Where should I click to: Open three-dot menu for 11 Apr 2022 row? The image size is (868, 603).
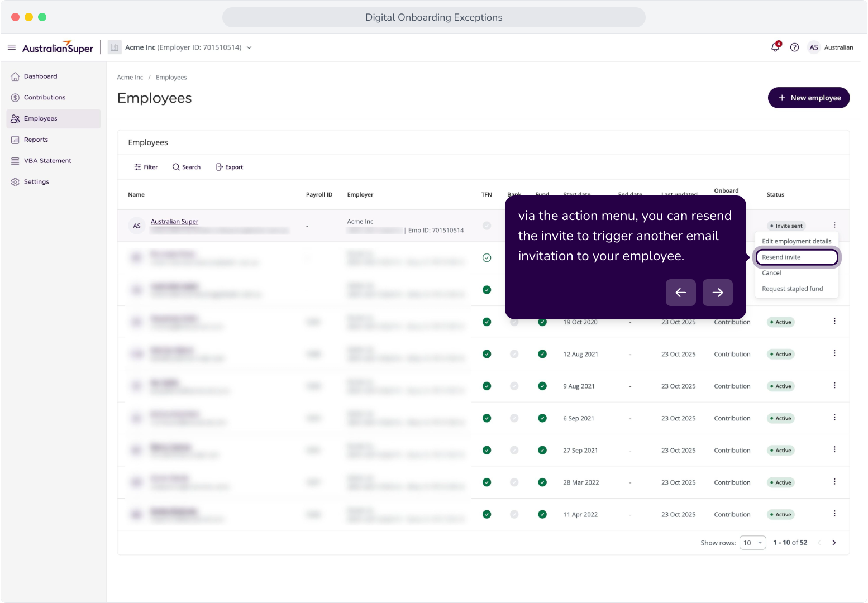(x=834, y=514)
